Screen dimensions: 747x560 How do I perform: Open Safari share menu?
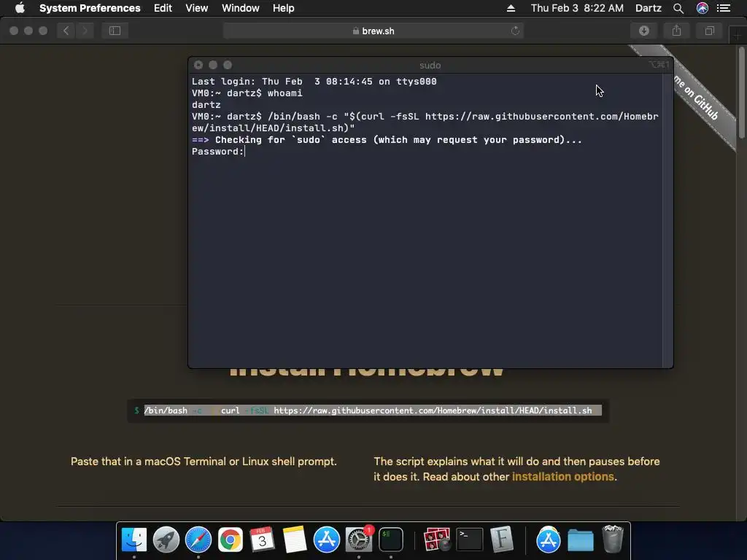(x=676, y=31)
